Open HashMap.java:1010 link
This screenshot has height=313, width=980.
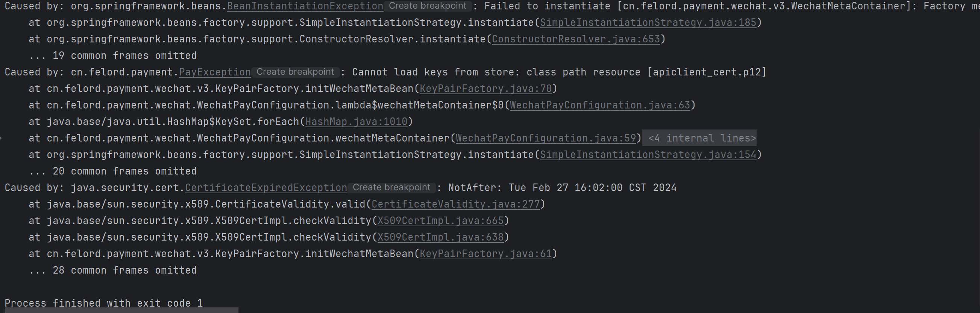point(356,122)
